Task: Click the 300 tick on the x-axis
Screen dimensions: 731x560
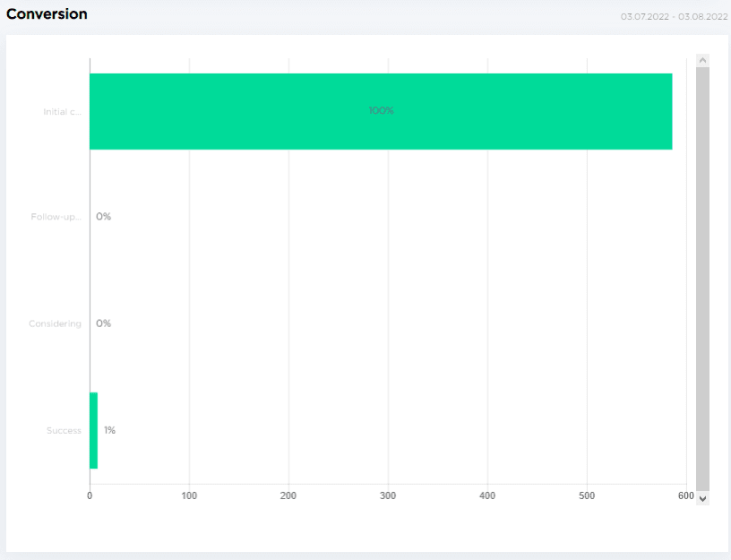Action: [x=388, y=495]
